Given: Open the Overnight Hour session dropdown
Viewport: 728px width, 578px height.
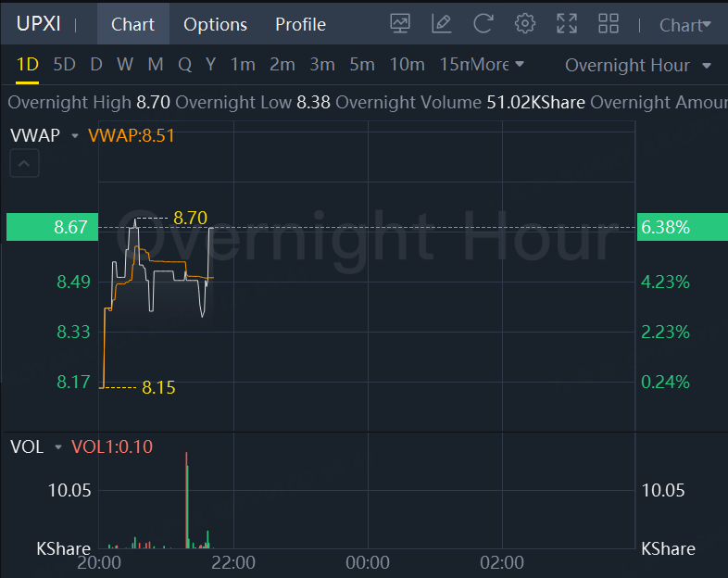Looking at the screenshot, I should click(x=638, y=65).
